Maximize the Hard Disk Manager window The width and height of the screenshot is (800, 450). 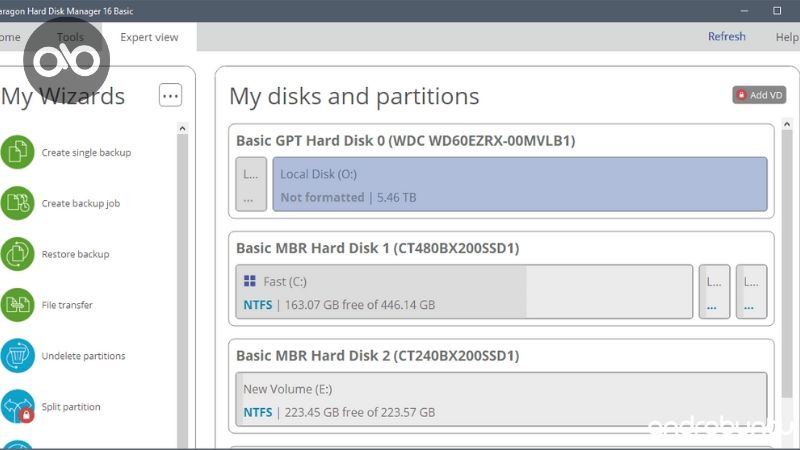pos(777,11)
